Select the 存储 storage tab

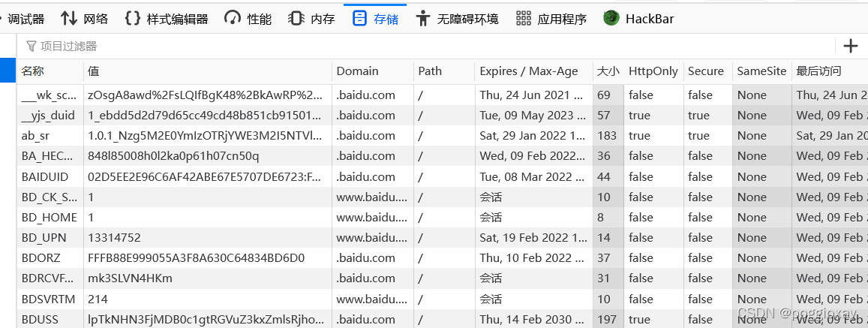[x=375, y=19]
